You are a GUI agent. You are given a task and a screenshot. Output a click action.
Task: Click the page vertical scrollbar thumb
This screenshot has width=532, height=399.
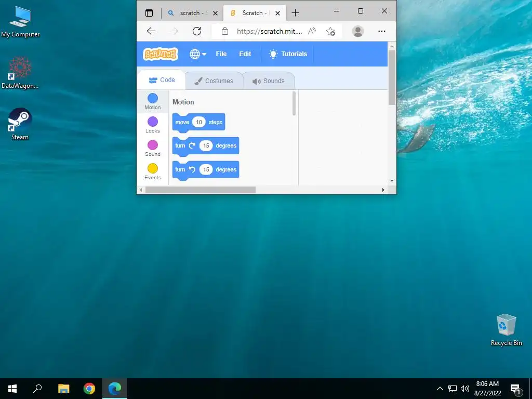[x=392, y=77]
